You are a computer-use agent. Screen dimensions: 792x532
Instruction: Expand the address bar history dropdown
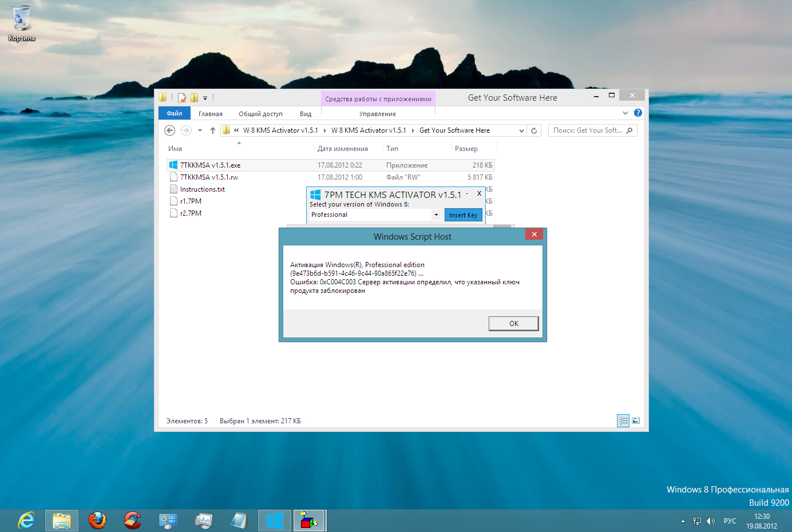521,130
